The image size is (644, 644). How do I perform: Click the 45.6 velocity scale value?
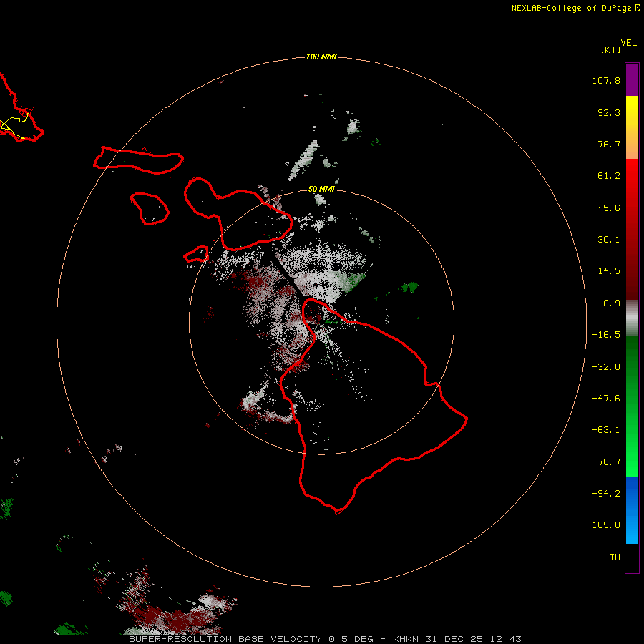coord(609,208)
